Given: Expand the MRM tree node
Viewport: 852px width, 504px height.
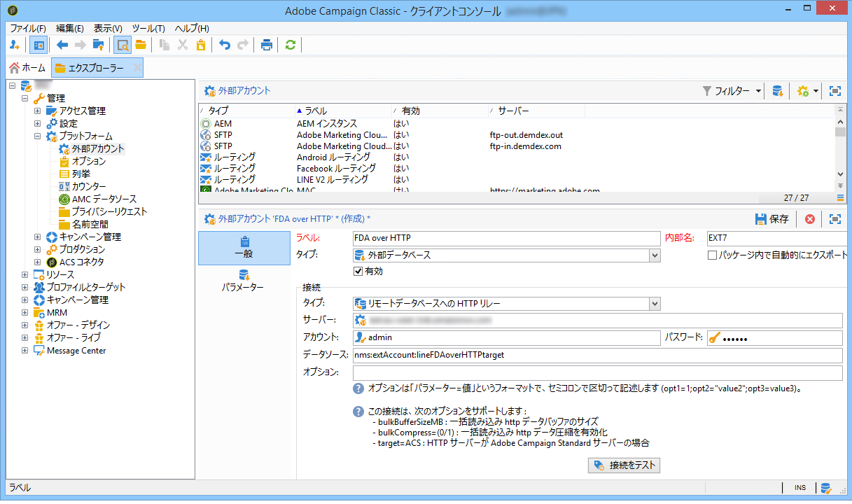Looking at the screenshot, I should 25,312.
